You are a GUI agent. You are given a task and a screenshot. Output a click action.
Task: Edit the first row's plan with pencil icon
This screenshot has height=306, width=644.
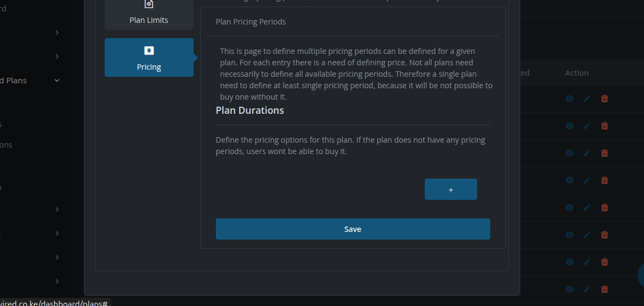coord(587,99)
